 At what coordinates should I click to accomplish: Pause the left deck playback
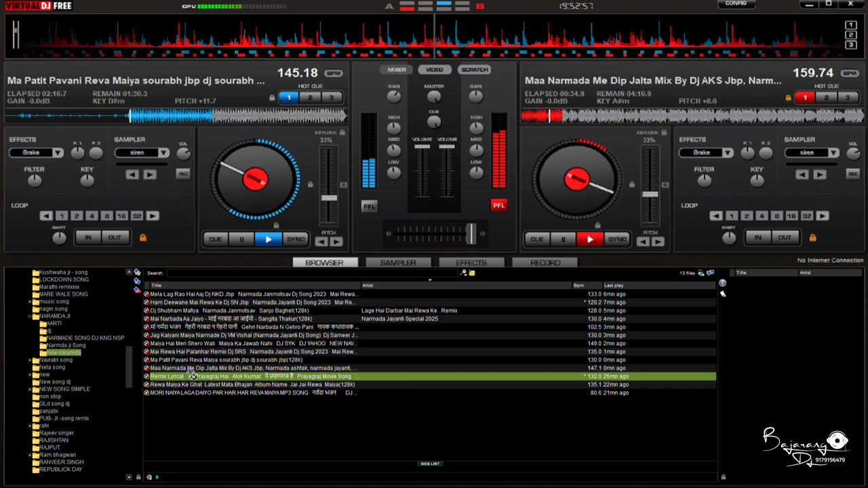241,239
